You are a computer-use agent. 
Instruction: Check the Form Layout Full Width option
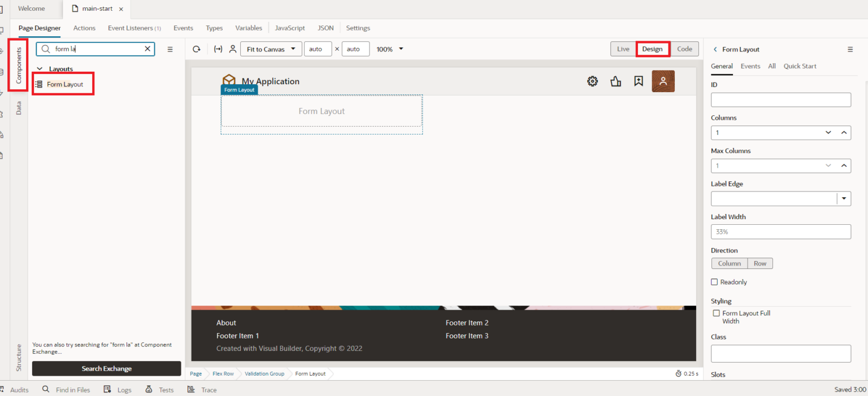(716, 313)
